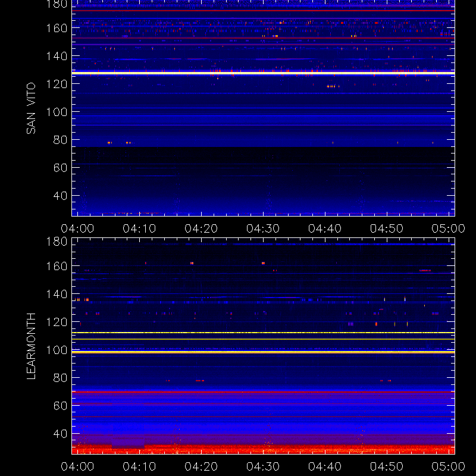Click the 04:00 time label under Learmonth plot
The image size is (476, 476).
click(x=77, y=466)
